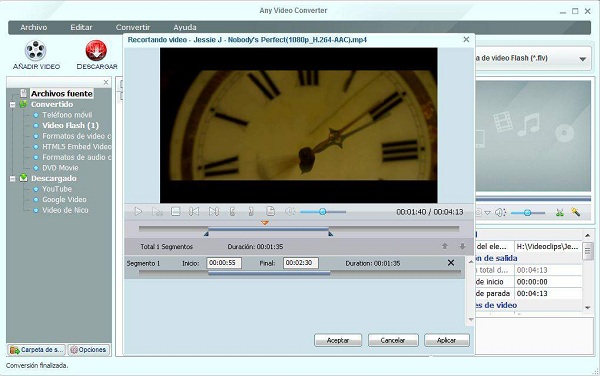Select HTML5 Embed Video tree item
Image resolution: width=600 pixels, height=376 pixels.
(77, 146)
